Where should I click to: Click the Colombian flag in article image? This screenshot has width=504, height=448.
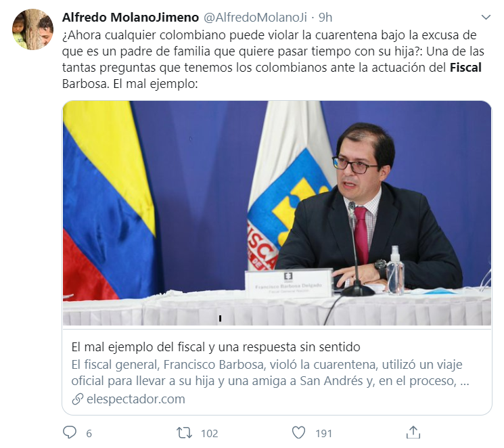(x=108, y=201)
